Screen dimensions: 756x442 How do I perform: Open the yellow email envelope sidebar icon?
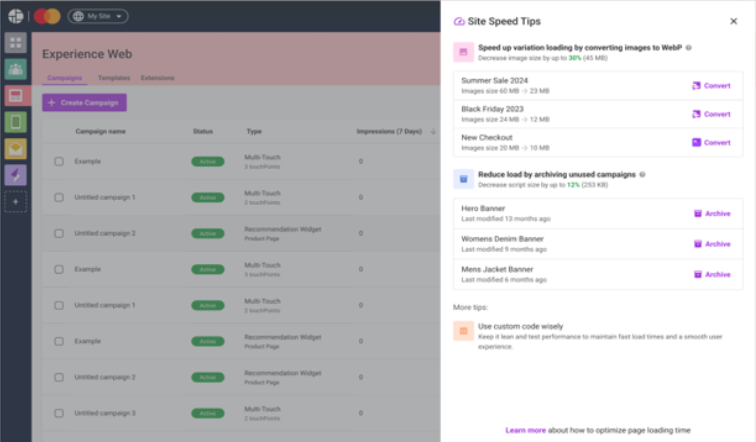15,148
